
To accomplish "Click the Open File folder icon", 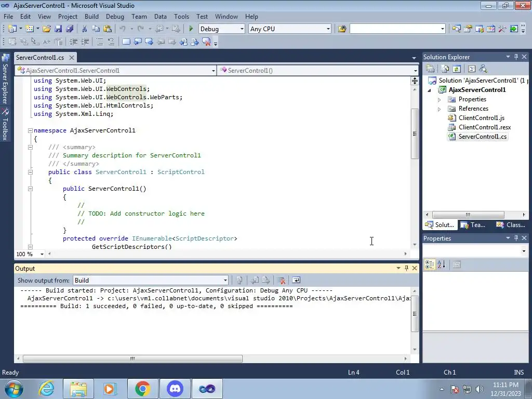I will click(x=46, y=29).
